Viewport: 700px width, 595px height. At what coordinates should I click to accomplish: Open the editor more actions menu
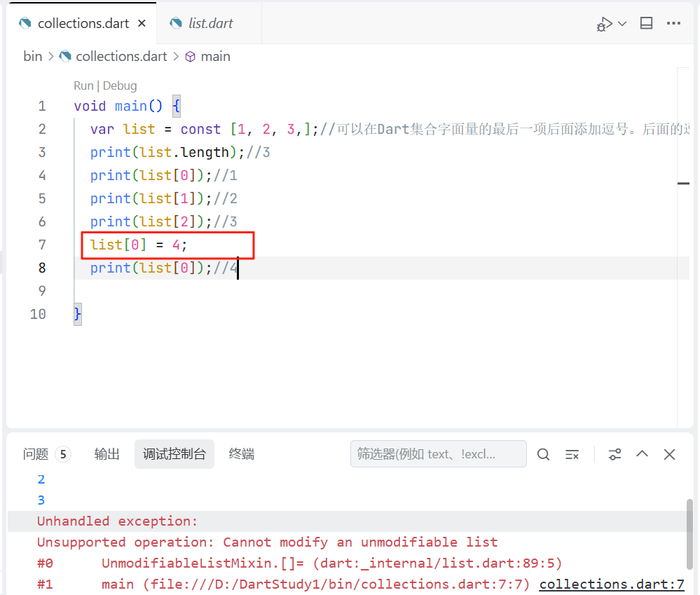[673, 23]
